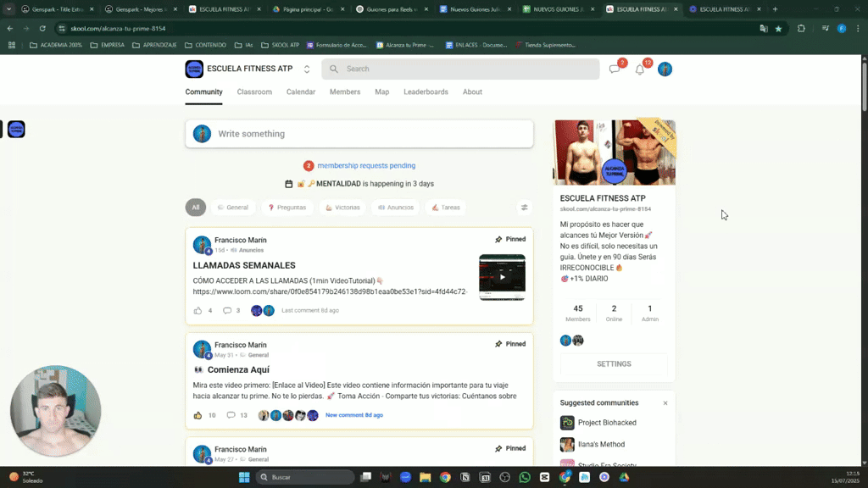
Task: Open the SKOOL ATP bookmarks folder
Action: click(280, 46)
